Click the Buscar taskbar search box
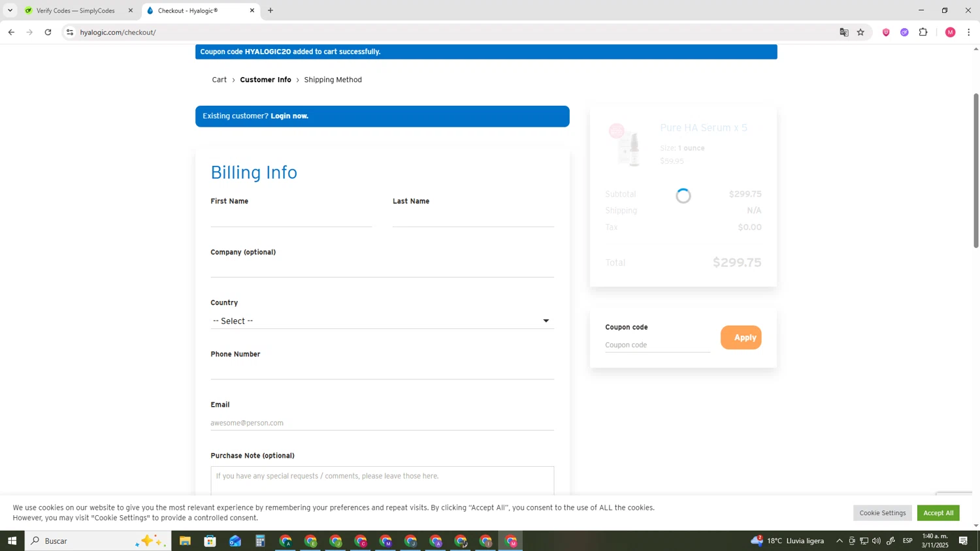Screen dimensions: 980x551 tap(98, 541)
